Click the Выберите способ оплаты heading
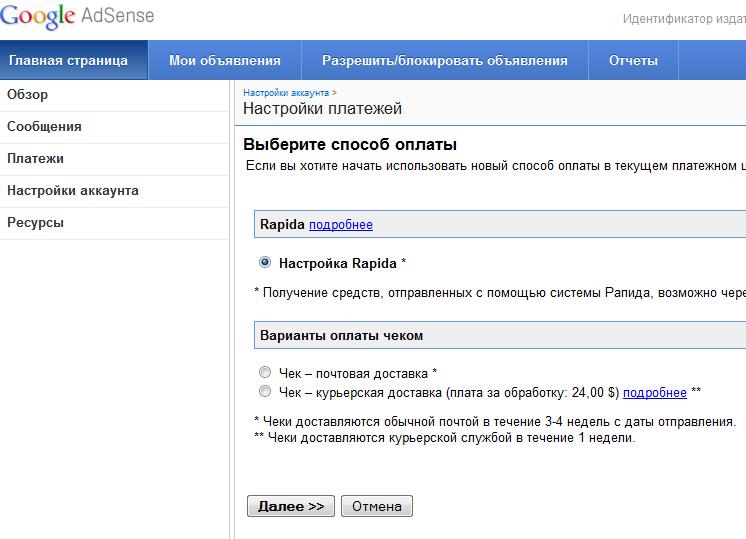746x539 pixels. pyautogui.click(x=349, y=144)
